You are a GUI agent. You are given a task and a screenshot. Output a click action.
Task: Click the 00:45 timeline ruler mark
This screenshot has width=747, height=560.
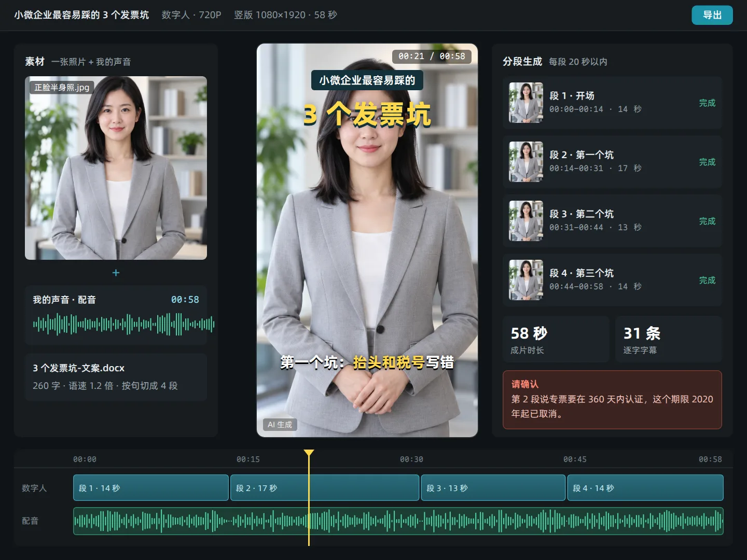click(575, 459)
